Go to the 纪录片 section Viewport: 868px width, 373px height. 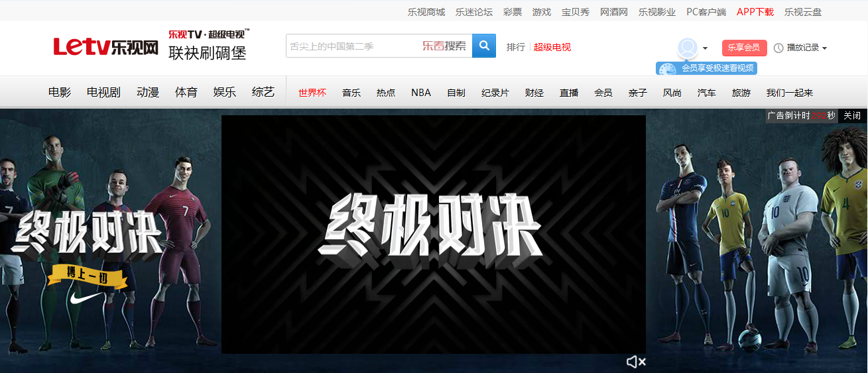[x=495, y=93]
